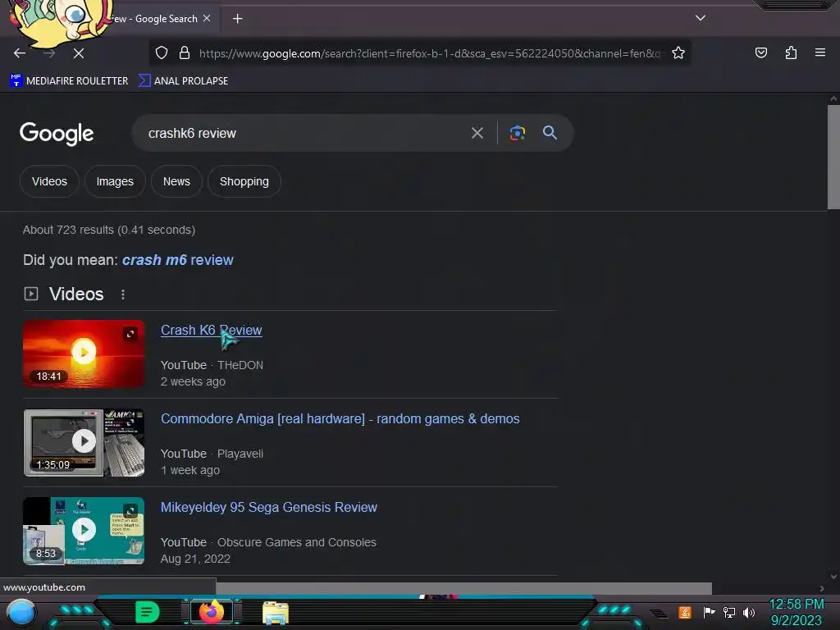
Task: Open the Firefox hamburger application menu
Action: coord(819,52)
